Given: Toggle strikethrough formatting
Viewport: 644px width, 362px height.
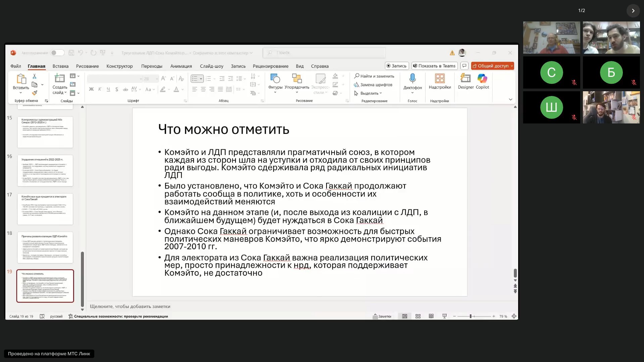Looking at the screenshot, I should pos(125,89).
